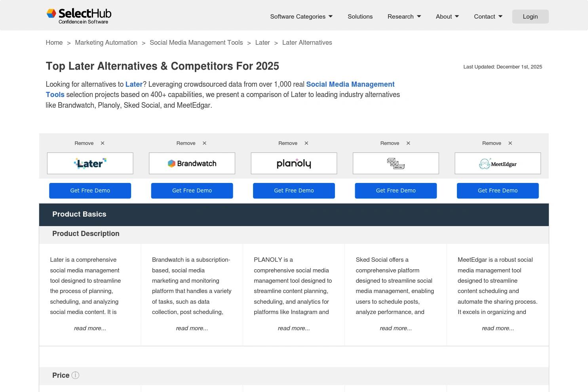Open Social Media Management Tools breadcrumb
Image resolution: width=588 pixels, height=392 pixels.
point(196,43)
